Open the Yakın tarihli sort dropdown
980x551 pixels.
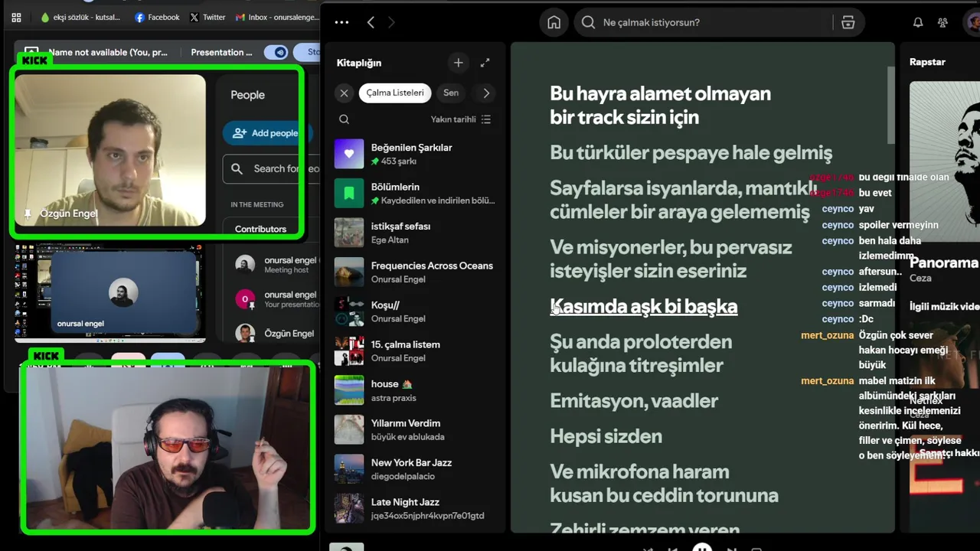pyautogui.click(x=461, y=119)
